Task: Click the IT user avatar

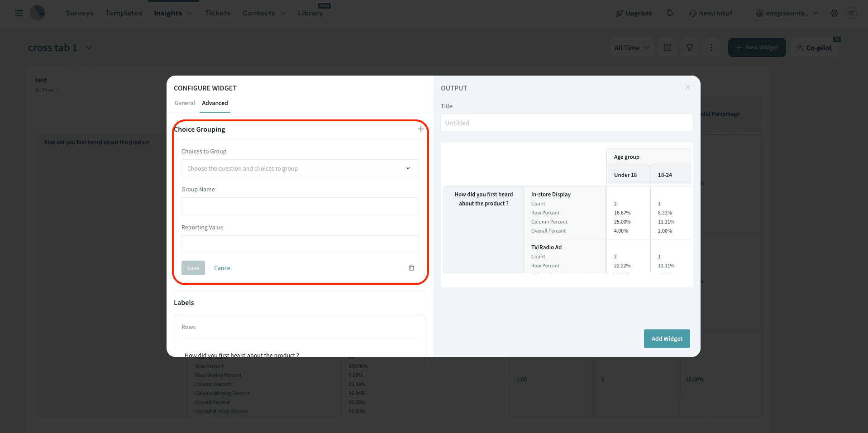Action: pyautogui.click(x=851, y=13)
